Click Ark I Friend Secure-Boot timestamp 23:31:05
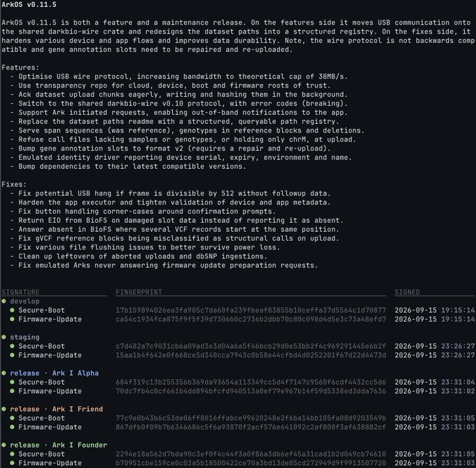The height and width of the screenshot is (468, 476). 435,418
